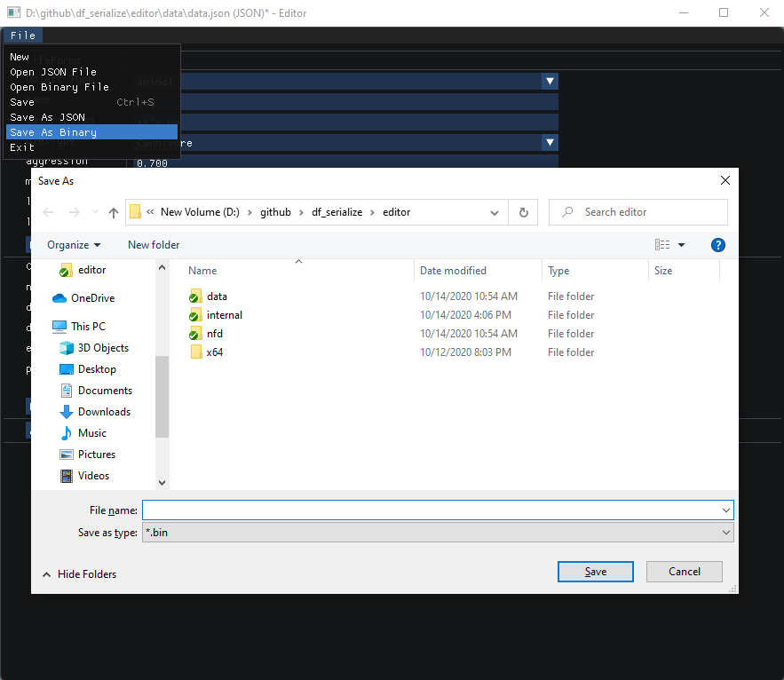Click navigation pane scroll down arrow
784x680 pixels.
click(x=162, y=483)
